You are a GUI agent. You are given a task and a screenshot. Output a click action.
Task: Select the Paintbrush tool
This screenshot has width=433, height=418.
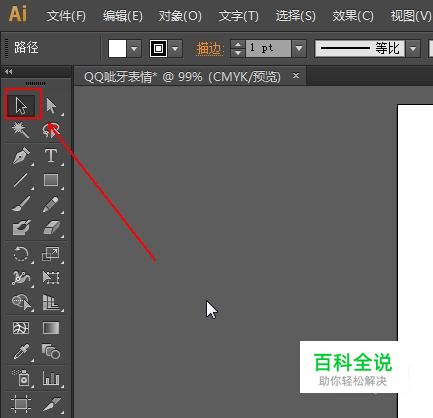point(21,204)
